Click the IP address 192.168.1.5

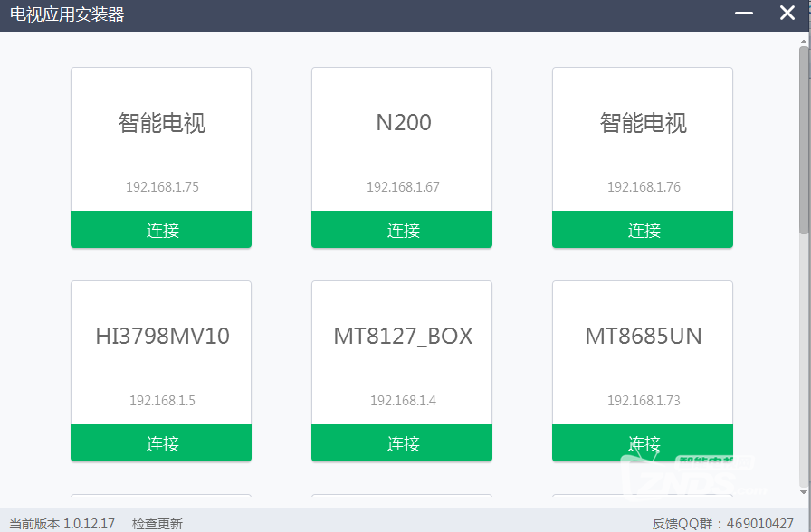(x=162, y=400)
